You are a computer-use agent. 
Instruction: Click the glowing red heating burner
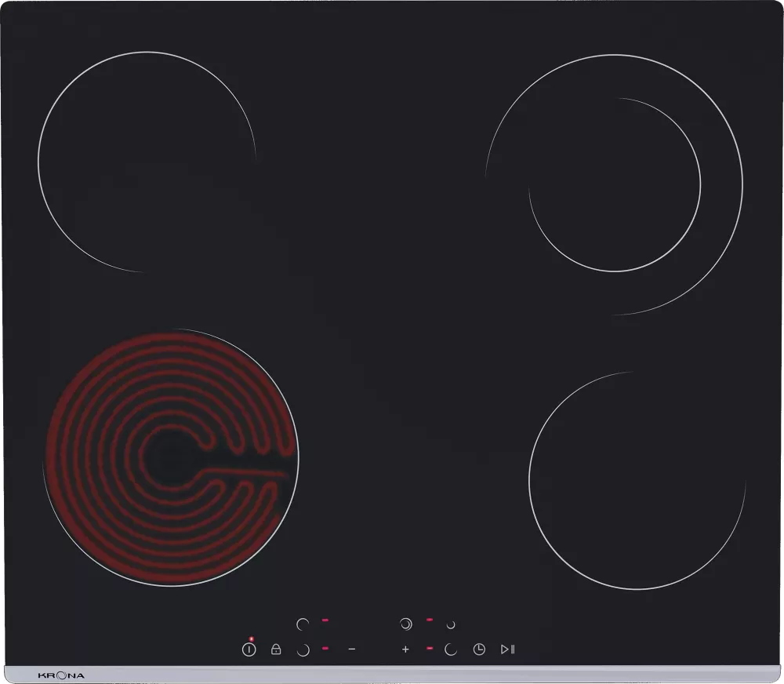coord(171,457)
